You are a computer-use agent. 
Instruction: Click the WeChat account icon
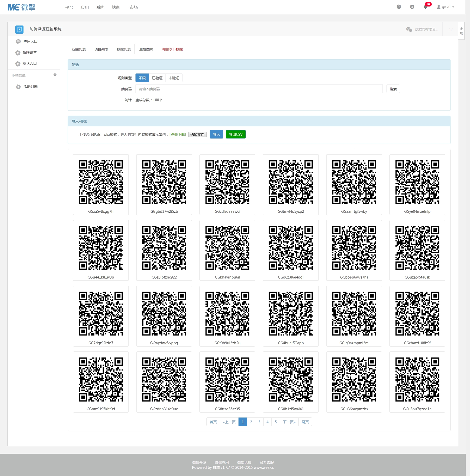409,29
